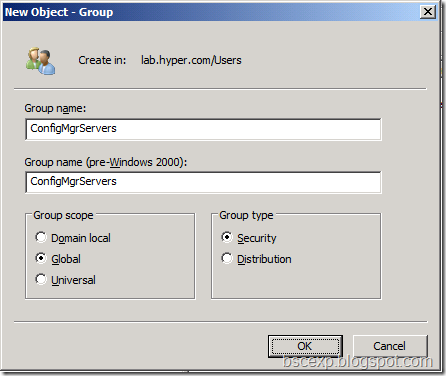446x376 pixels.
Task: Click the Group name text field
Action: pos(203,129)
